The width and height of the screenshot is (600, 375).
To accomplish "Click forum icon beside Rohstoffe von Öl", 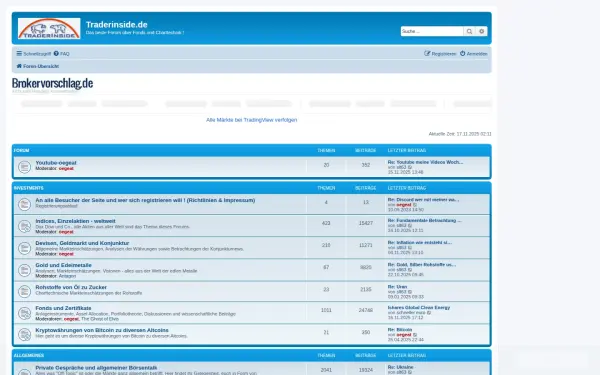I will coord(24,292).
